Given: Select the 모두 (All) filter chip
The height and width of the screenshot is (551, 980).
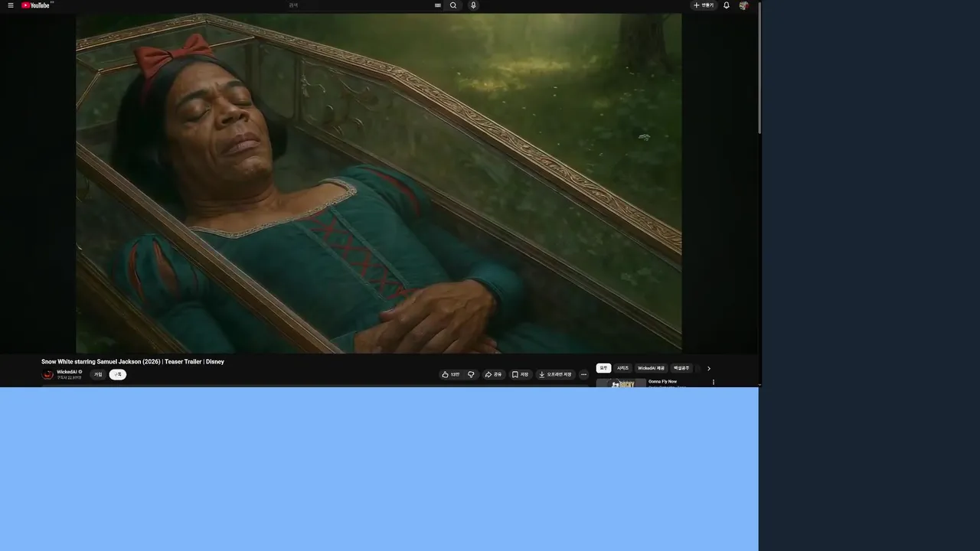Looking at the screenshot, I should point(603,368).
